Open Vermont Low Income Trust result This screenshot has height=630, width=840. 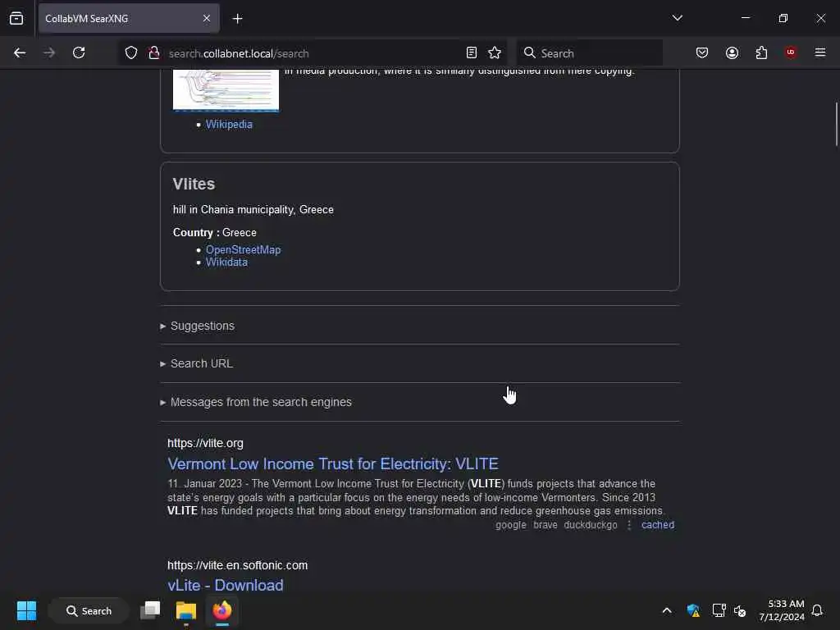(333, 463)
